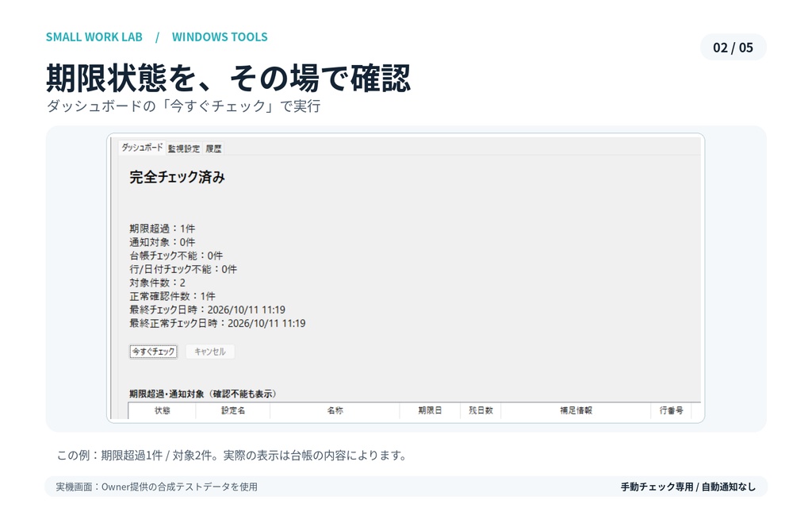812x508 pixels.
Task: Open the 履歴 tab
Action: point(213,148)
